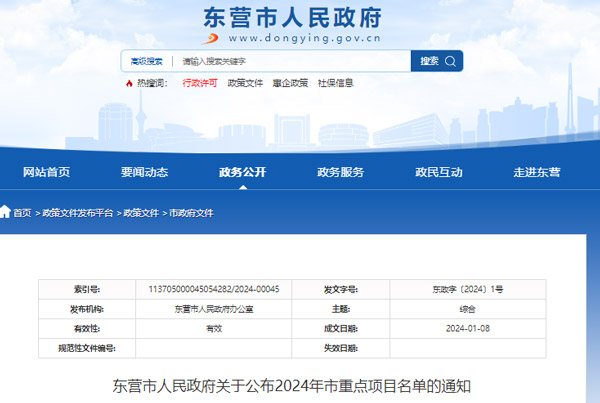Select hot word 惠企政策
This screenshot has width=600, height=403.
[x=290, y=83]
